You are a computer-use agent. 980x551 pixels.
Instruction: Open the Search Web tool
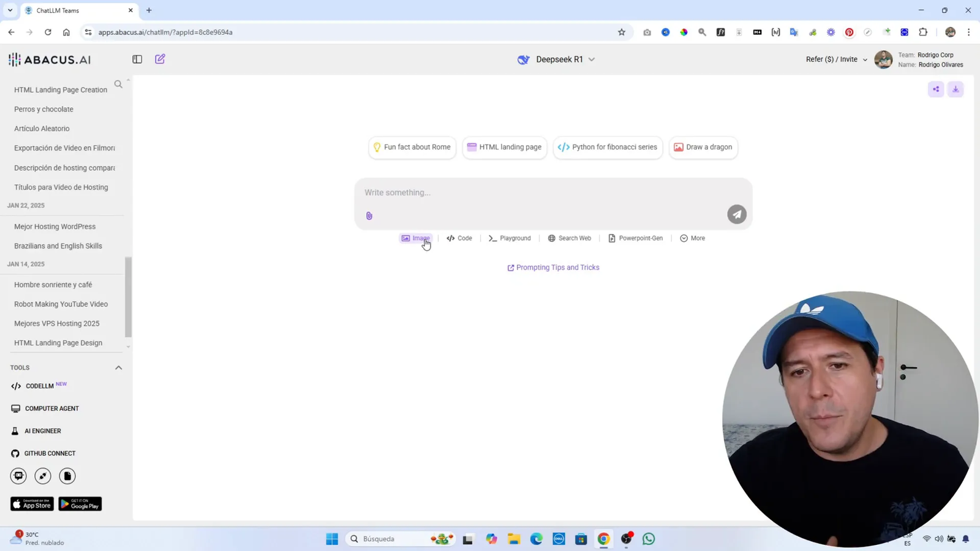(x=569, y=238)
